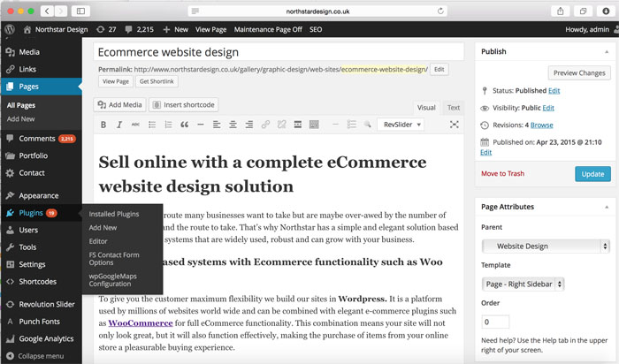Image resolution: width=619 pixels, height=364 pixels.
Task: Open the RevSlider dropdown
Action: coord(401,125)
